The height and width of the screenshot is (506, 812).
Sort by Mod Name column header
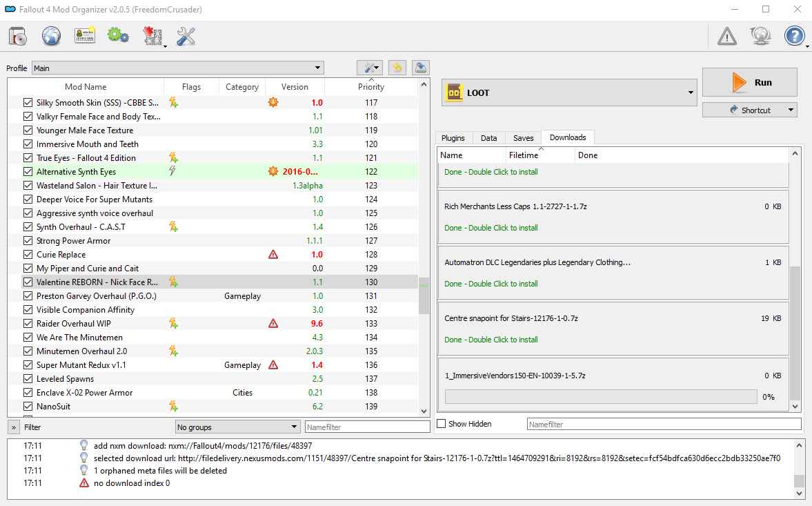tap(86, 87)
